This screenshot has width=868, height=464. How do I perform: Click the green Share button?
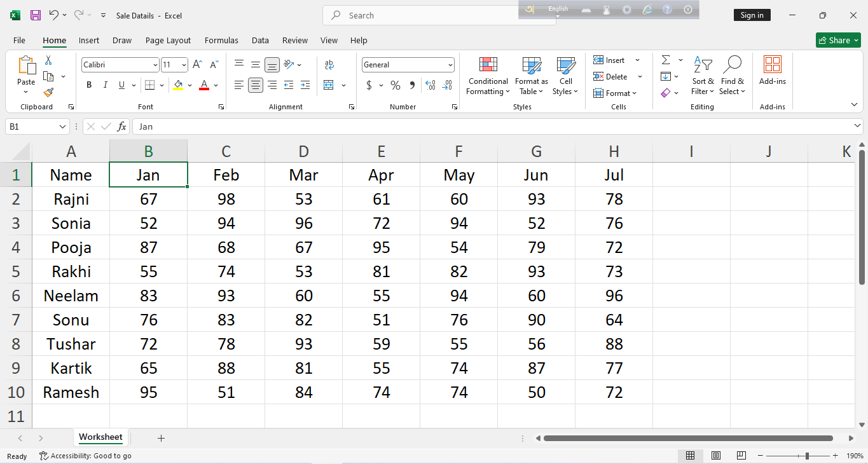[838, 40]
